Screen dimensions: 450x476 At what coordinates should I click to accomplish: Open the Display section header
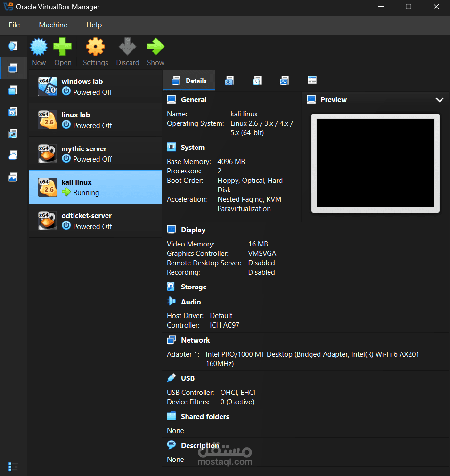tap(193, 230)
